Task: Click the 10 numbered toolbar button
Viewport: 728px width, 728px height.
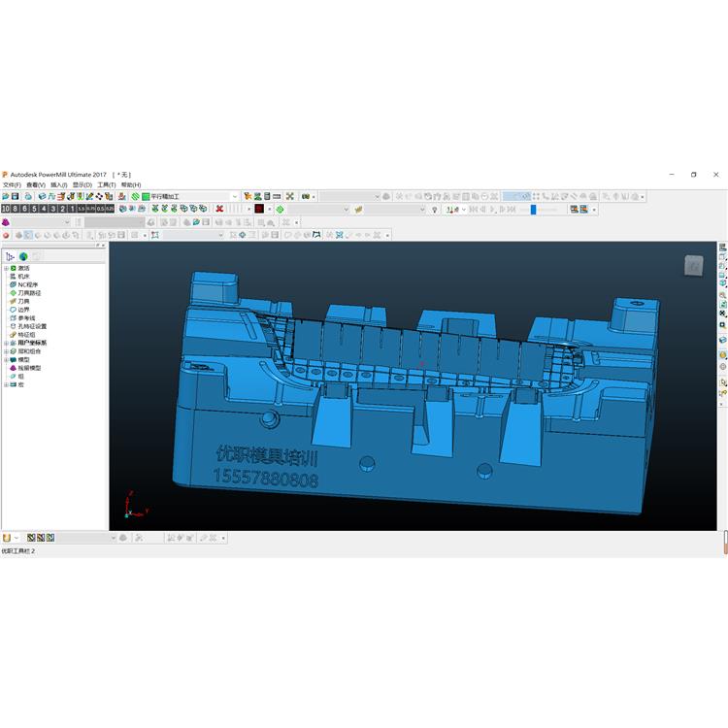Action: (x=6, y=209)
